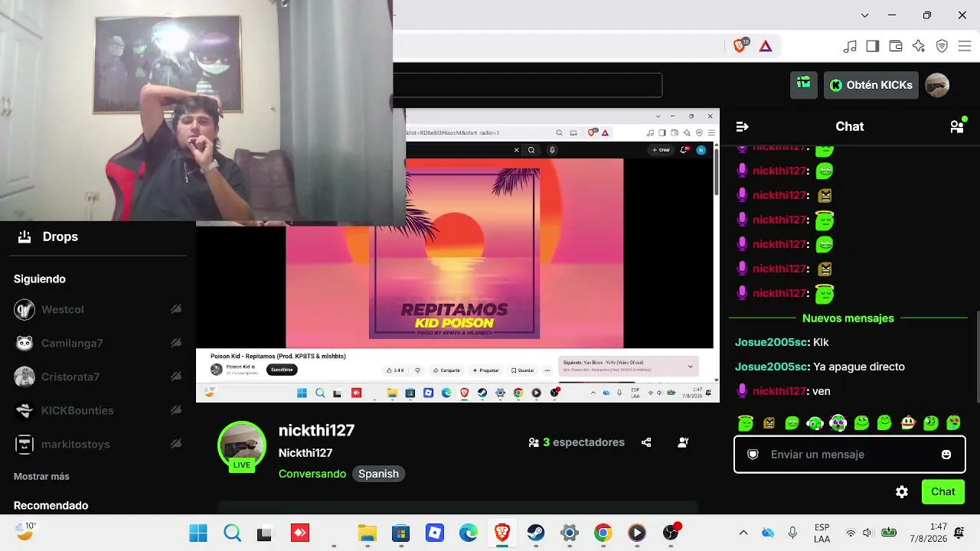Pick the angry brown box emote in quick row
Image resolution: width=980 pixels, height=551 pixels.
click(x=769, y=422)
